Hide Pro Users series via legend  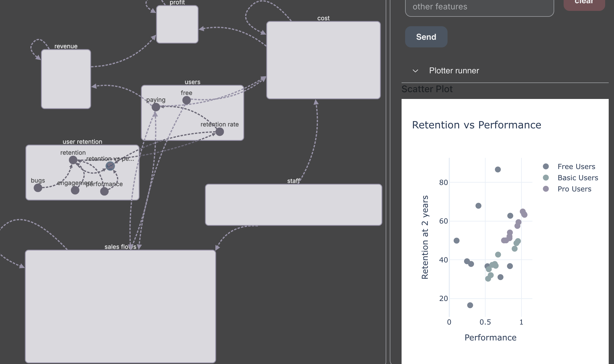(x=574, y=189)
